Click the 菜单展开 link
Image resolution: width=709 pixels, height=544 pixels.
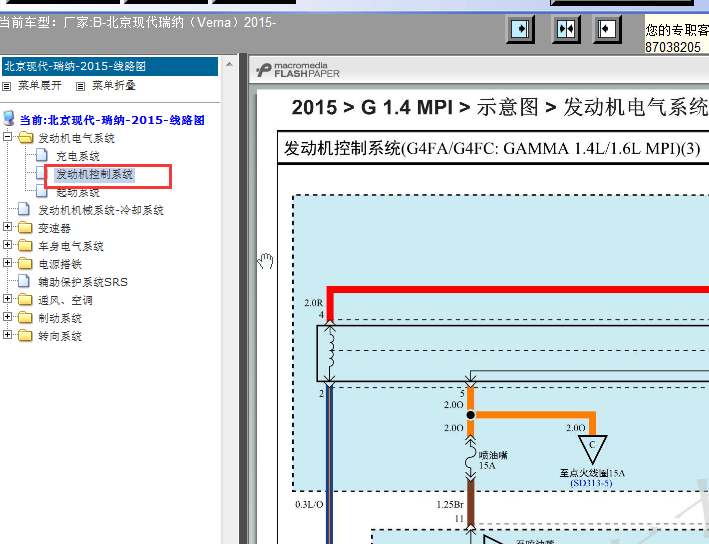(x=40, y=85)
